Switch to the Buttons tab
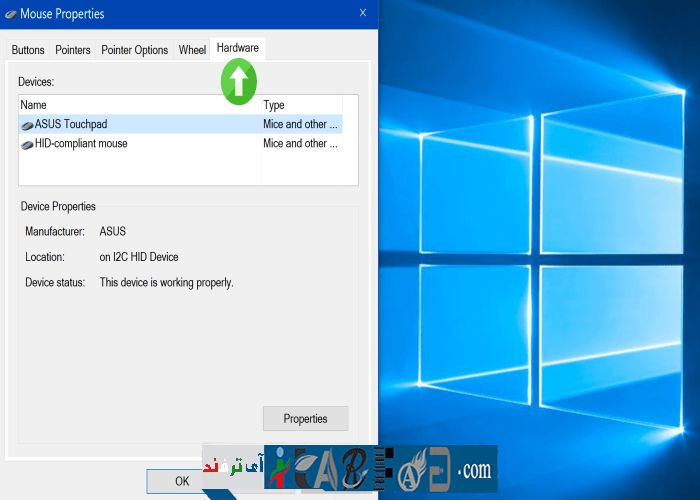The width and height of the screenshot is (700, 500). point(28,50)
